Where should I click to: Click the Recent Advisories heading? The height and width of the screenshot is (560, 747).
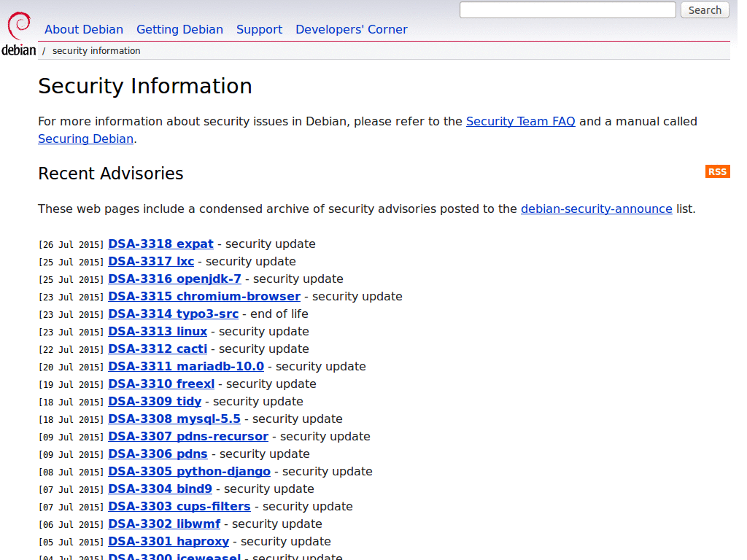[x=111, y=174]
